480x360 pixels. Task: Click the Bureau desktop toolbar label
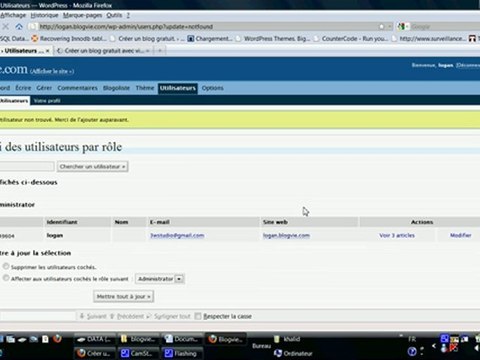click(261, 346)
